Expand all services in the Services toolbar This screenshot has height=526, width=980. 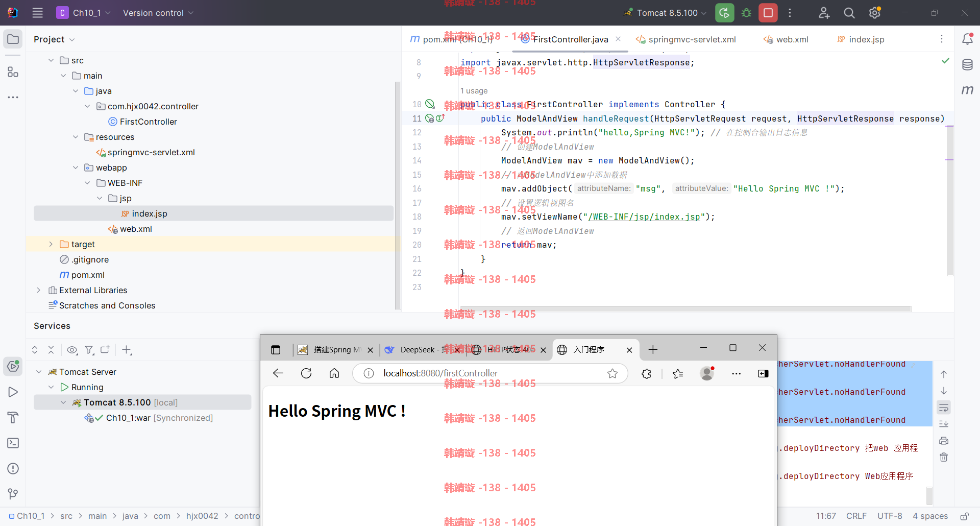[35, 350]
